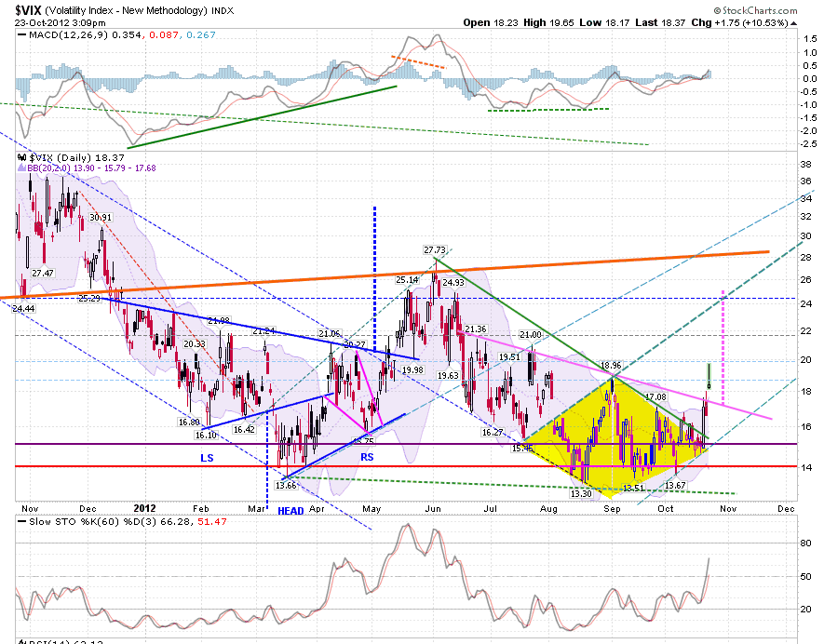
Task: Click the 17.08 price label
Action: 655,397
